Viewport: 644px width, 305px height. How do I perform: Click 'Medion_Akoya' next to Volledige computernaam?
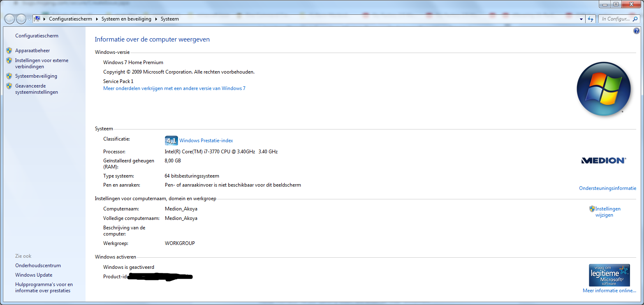pos(181,218)
